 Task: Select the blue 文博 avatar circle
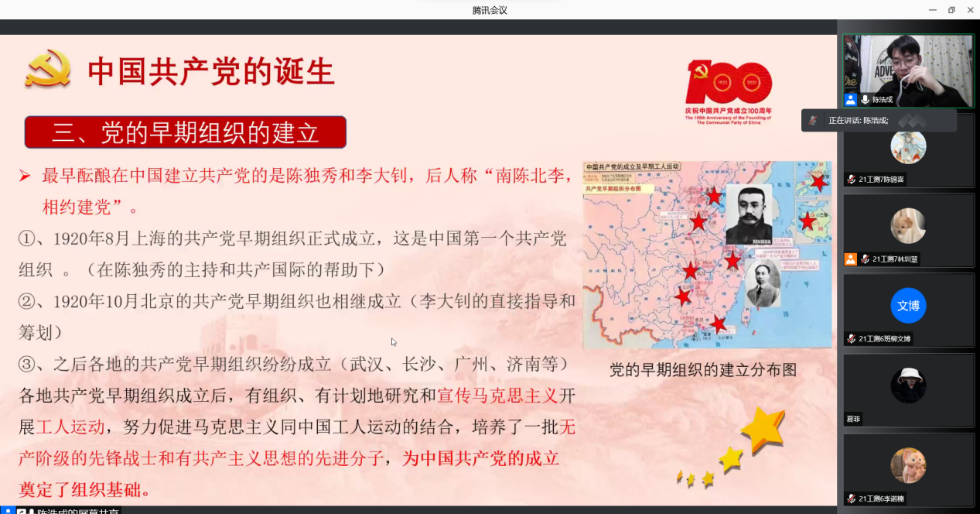(x=908, y=305)
